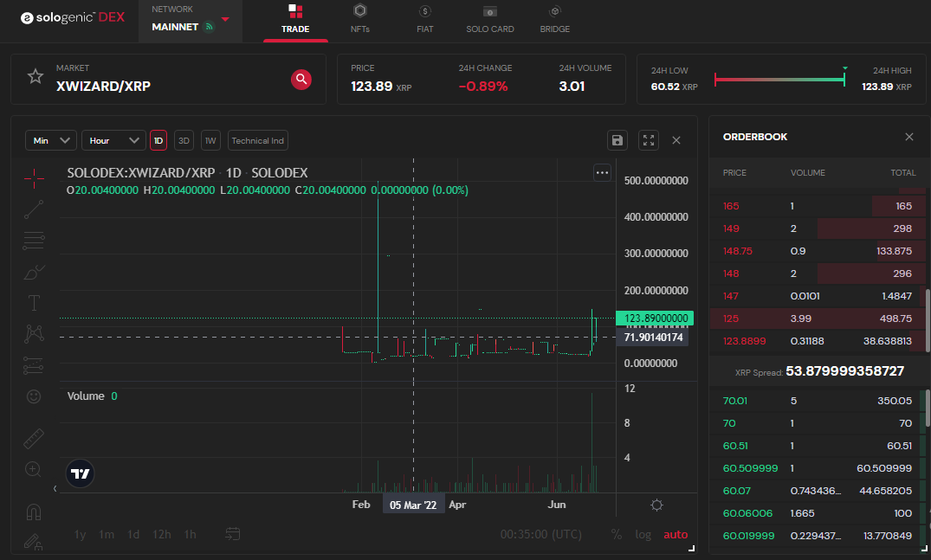This screenshot has width=931, height=560.
Task: Open the go-to-date calendar icon
Action: click(233, 534)
